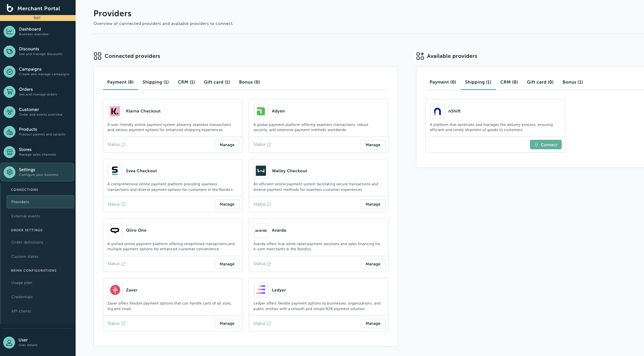Open Stores via its storefront icon
Screen dimensions: 644x356
click(9, 152)
